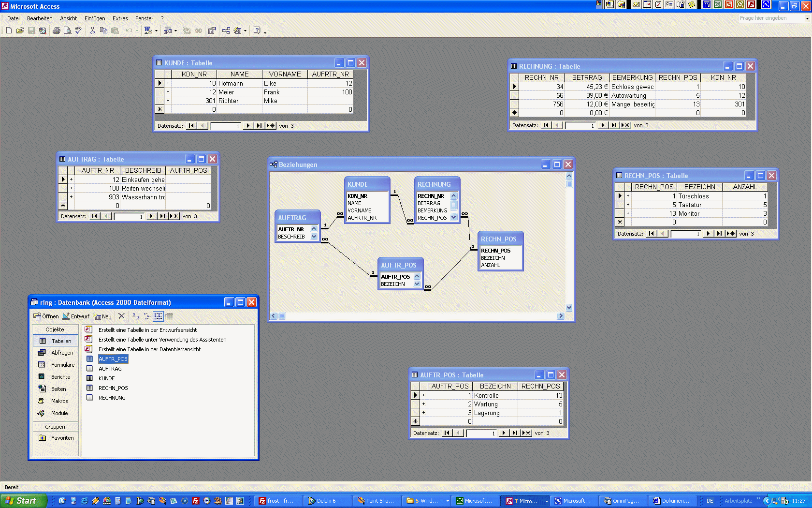
Task: Open the New Object dropdown arrow
Action: pos(245,30)
